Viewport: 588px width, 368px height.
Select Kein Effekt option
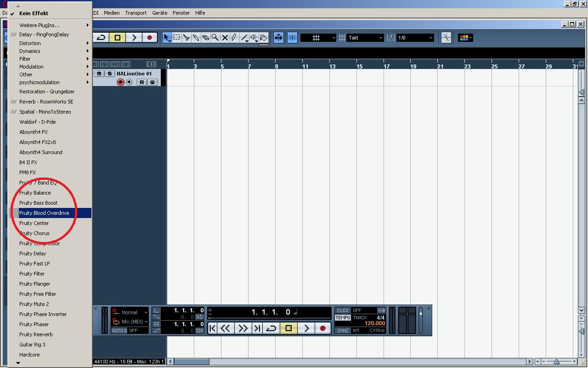pos(50,13)
